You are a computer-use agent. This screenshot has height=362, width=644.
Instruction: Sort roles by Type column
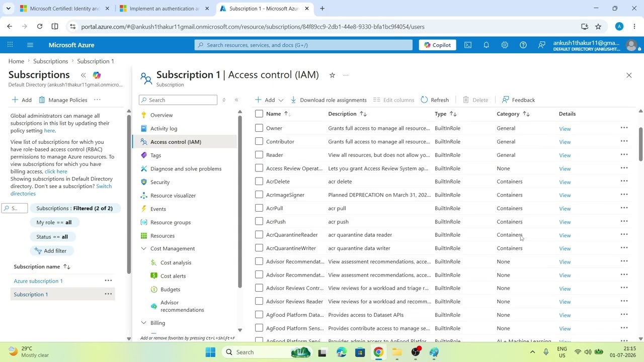pyautogui.click(x=445, y=114)
